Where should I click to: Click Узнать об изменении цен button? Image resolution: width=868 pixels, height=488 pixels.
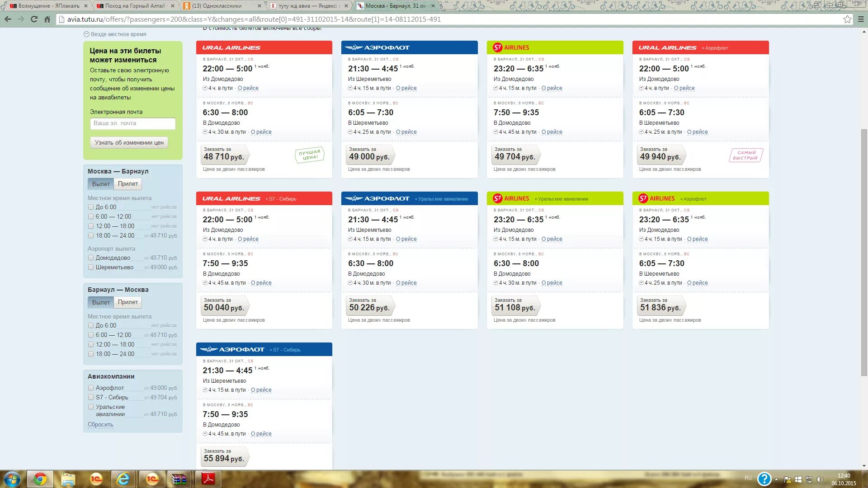click(x=129, y=143)
